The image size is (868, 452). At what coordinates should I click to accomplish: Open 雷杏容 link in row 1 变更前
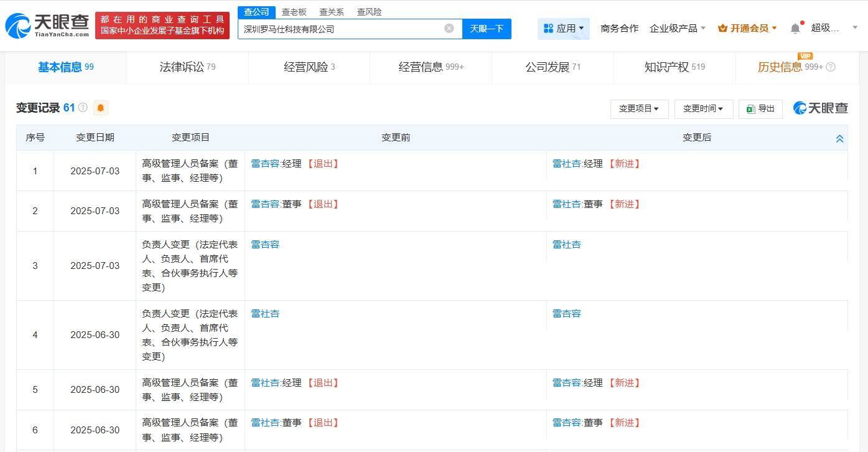(x=265, y=164)
